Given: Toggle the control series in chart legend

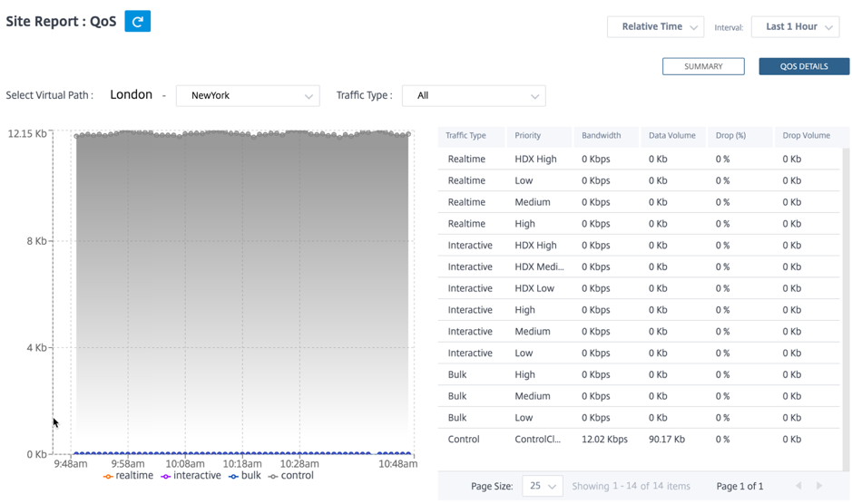Looking at the screenshot, I should (x=290, y=476).
